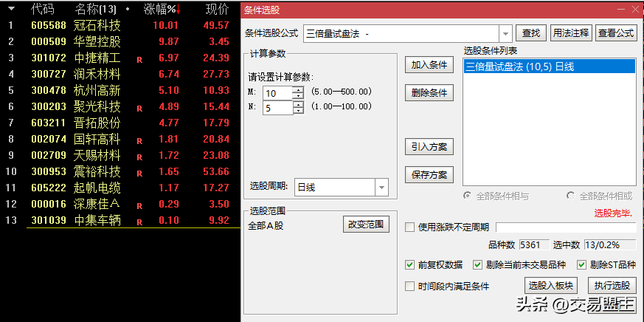
Task: Click the N parameter input field
Action: 277,108
